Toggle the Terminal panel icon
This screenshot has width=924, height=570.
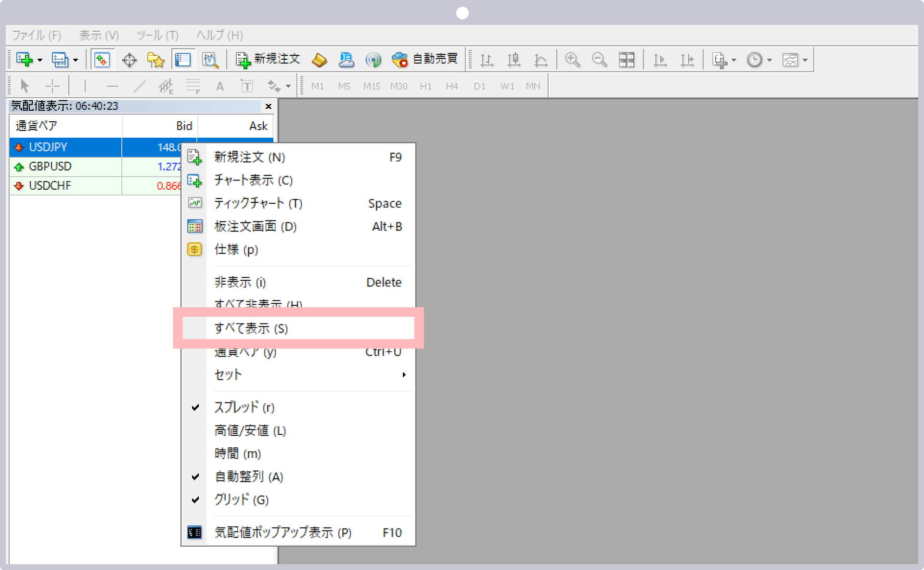[x=183, y=60]
